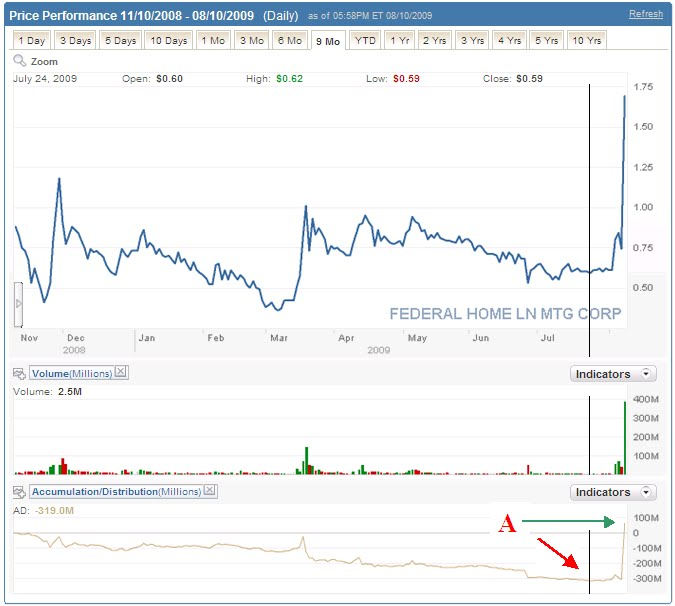
Task: Open Indicators dropdown in Accumulation/Distribution panel
Action: [613, 492]
